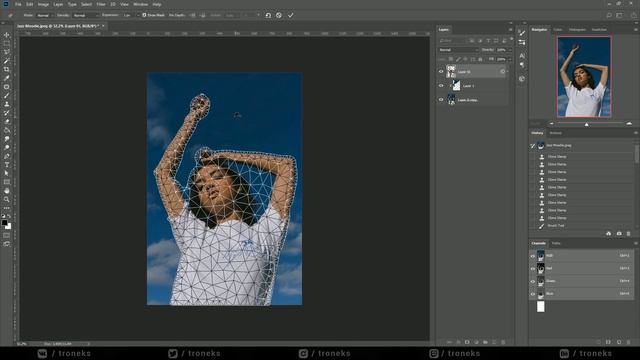Screen dimensions: 640x360
Task: Hide the top layer visibility eye
Action: (441, 71)
